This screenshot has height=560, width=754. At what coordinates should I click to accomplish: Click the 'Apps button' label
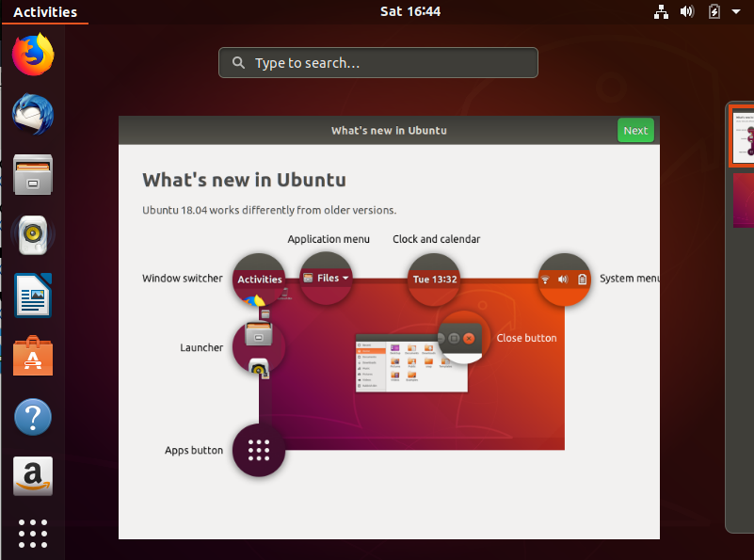pyautogui.click(x=194, y=451)
